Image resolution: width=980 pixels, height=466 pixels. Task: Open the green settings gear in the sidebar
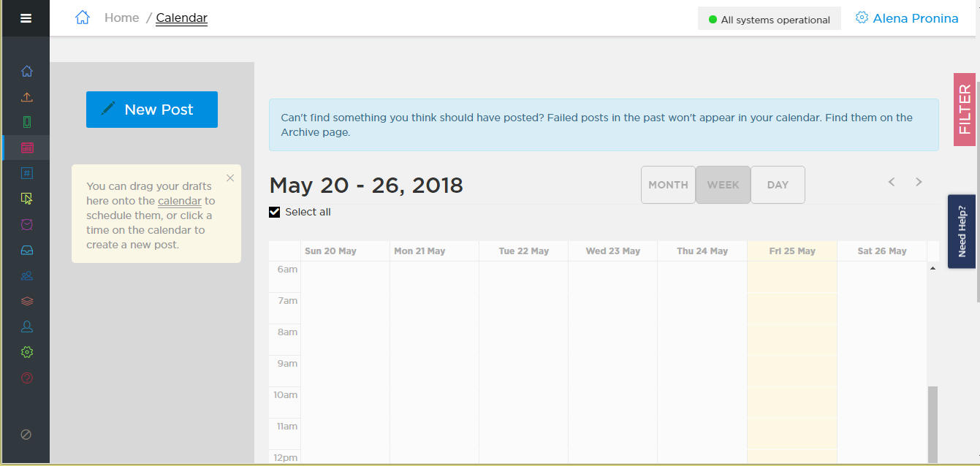pyautogui.click(x=27, y=352)
